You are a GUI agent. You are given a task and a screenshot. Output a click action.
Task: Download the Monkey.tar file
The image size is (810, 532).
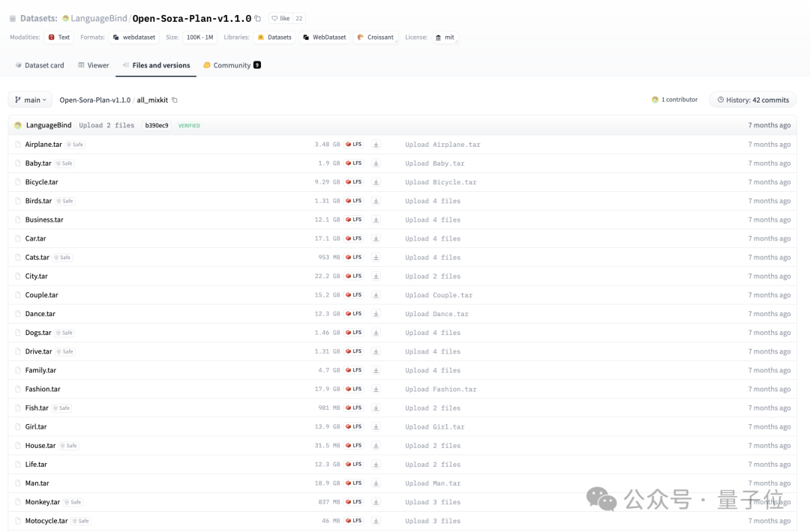[x=376, y=502]
